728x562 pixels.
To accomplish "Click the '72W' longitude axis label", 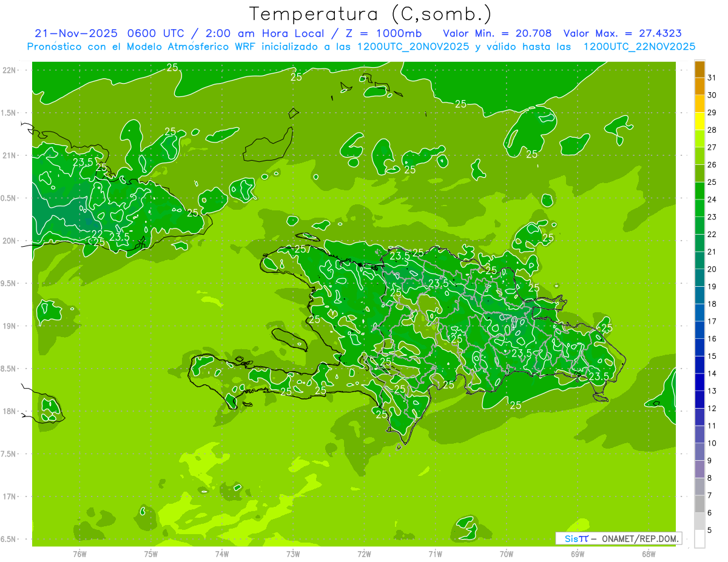I will (x=364, y=554).
